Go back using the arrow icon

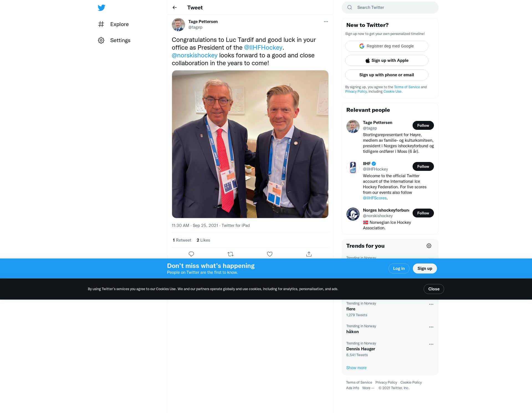[175, 7]
